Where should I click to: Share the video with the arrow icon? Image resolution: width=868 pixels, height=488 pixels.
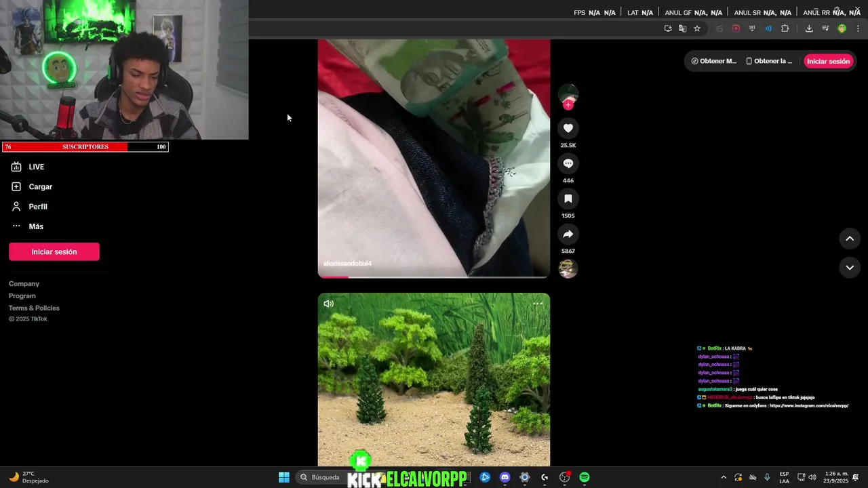pyautogui.click(x=568, y=234)
